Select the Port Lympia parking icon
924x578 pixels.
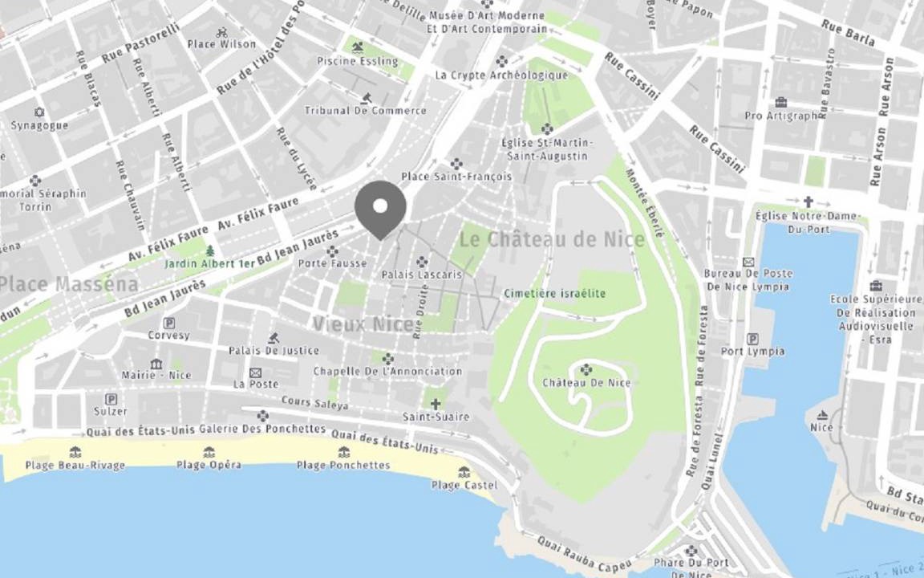[752, 339]
